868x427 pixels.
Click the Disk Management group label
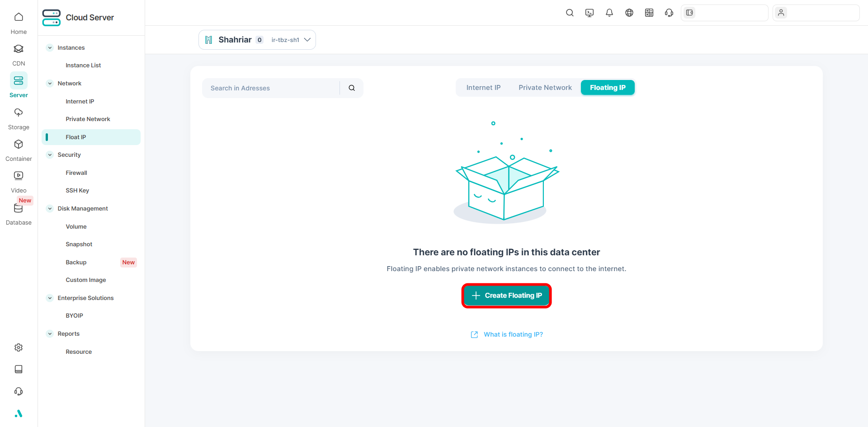point(83,209)
